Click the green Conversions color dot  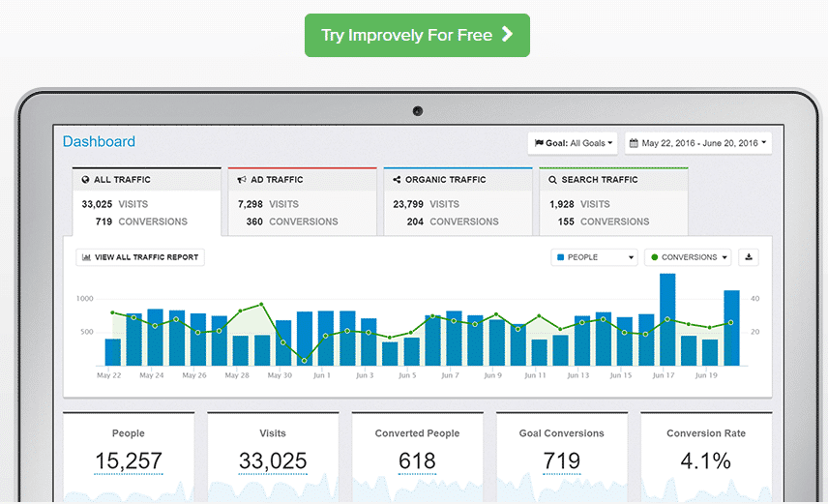[654, 257]
